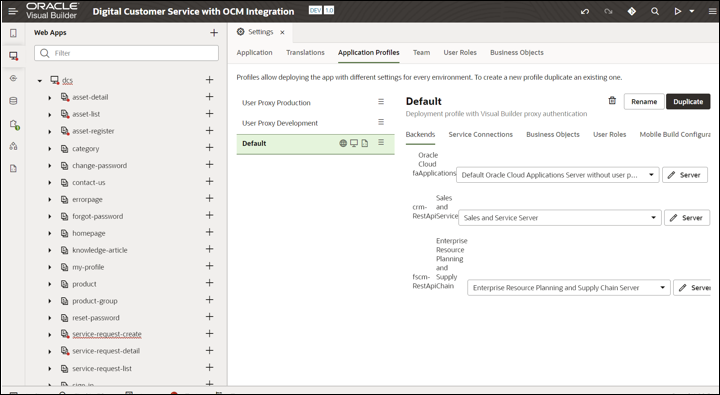Viewport: 720px width, 395px height.
Task: Switch to the Application settings tab
Action: (x=254, y=52)
